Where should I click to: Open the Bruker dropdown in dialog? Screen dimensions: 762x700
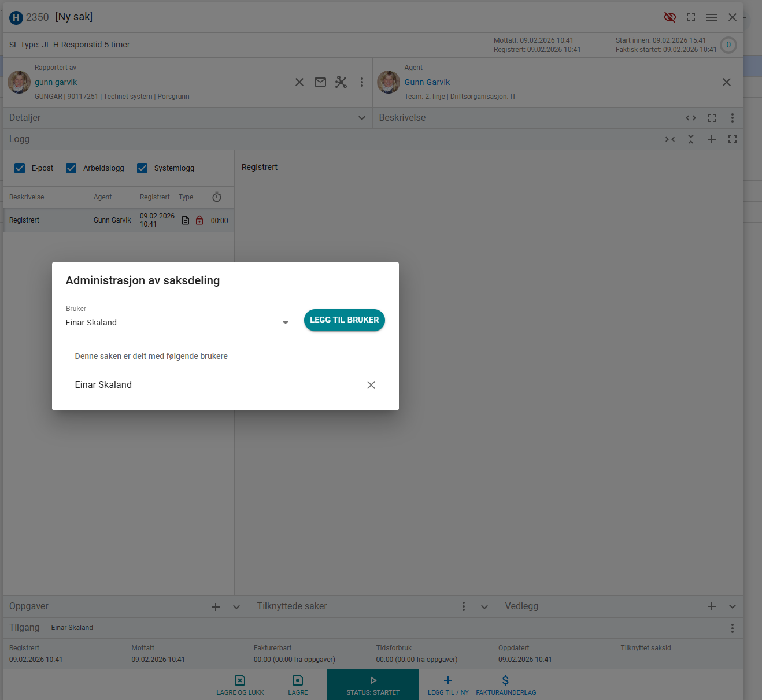(x=285, y=323)
